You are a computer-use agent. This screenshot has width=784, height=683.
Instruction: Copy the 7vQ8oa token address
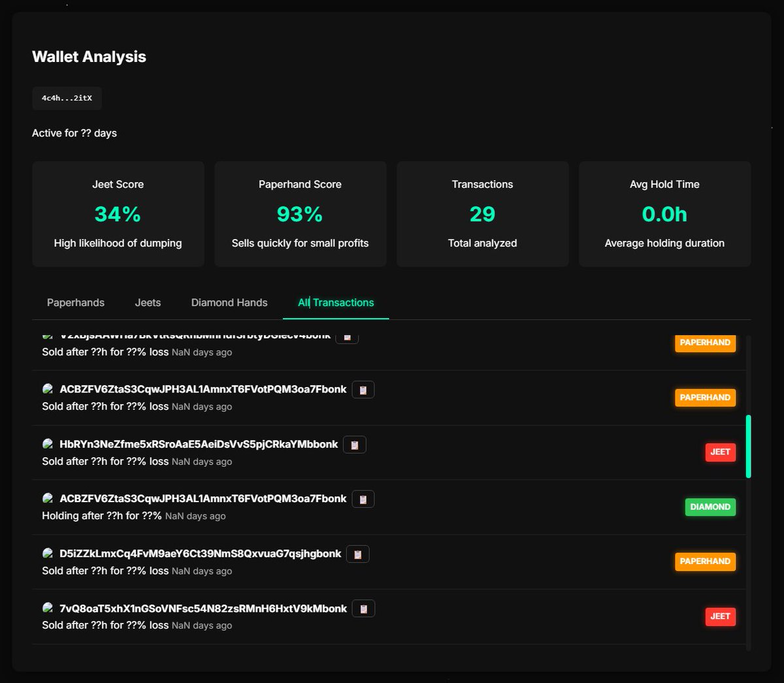[x=364, y=608]
